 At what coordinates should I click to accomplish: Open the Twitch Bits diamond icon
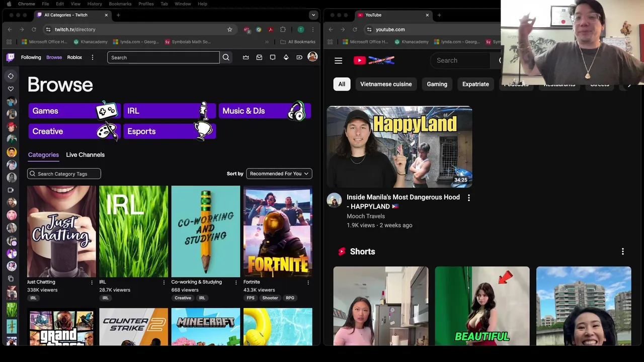tap(286, 57)
